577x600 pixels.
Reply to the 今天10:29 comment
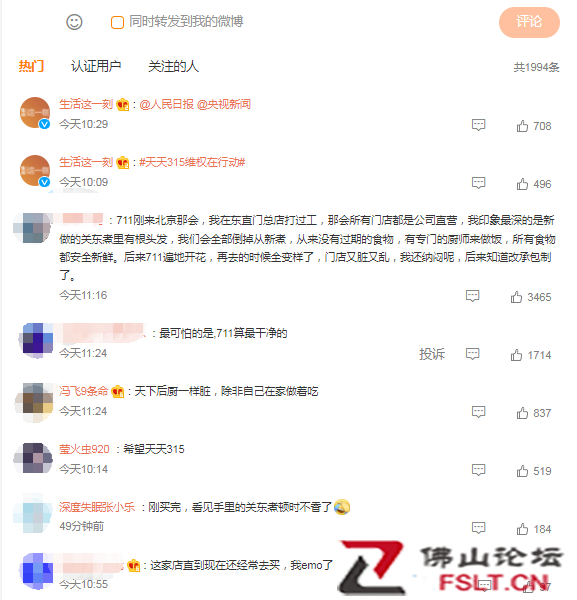[x=478, y=125]
